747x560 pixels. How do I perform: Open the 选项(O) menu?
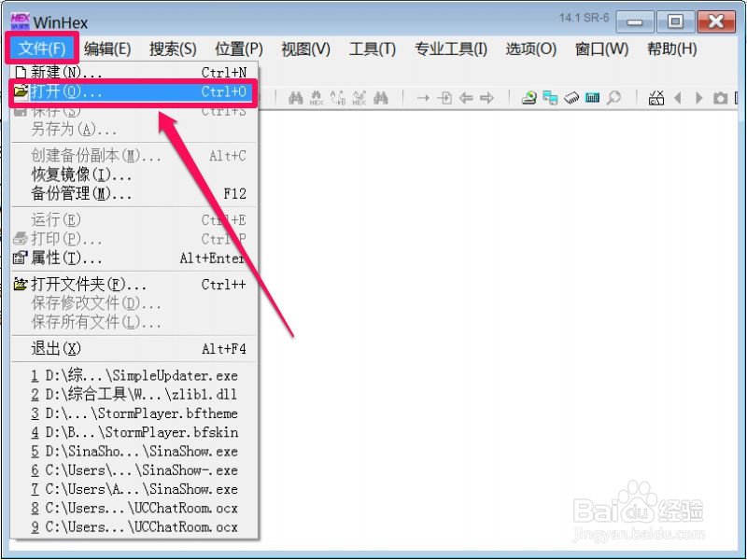531,49
